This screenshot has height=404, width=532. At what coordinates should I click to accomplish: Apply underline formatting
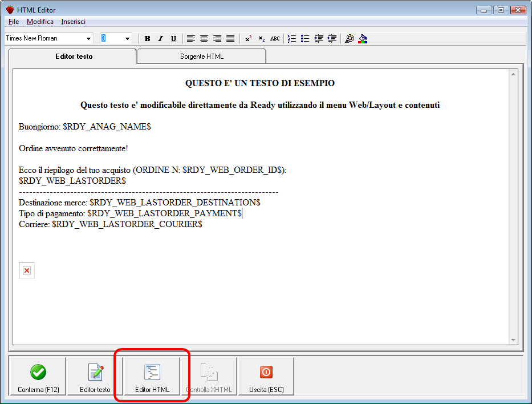(173, 38)
